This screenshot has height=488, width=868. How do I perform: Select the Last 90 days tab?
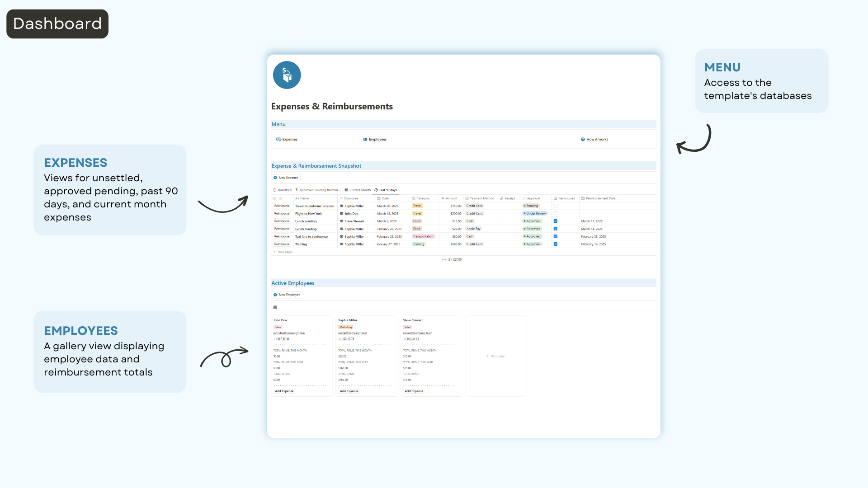[386, 190]
